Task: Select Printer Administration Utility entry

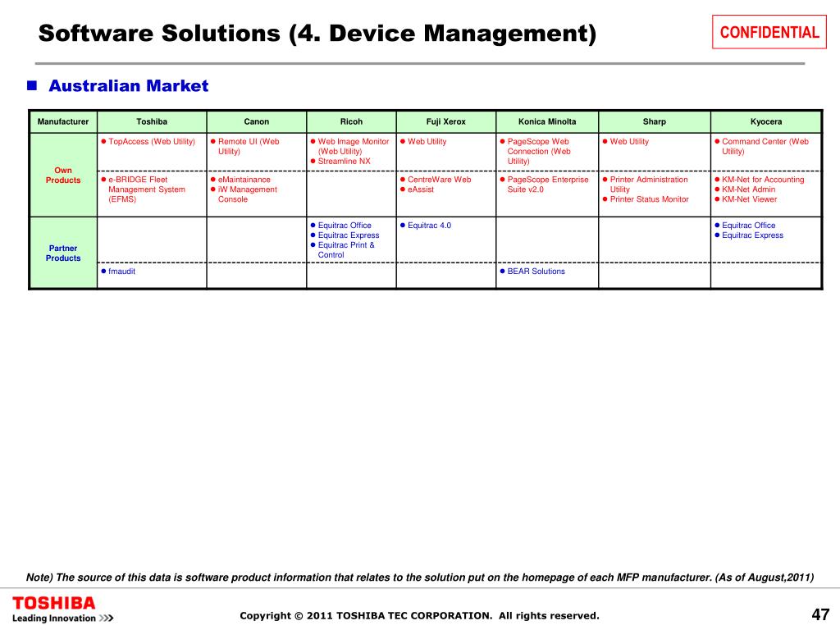Action: [x=649, y=185]
